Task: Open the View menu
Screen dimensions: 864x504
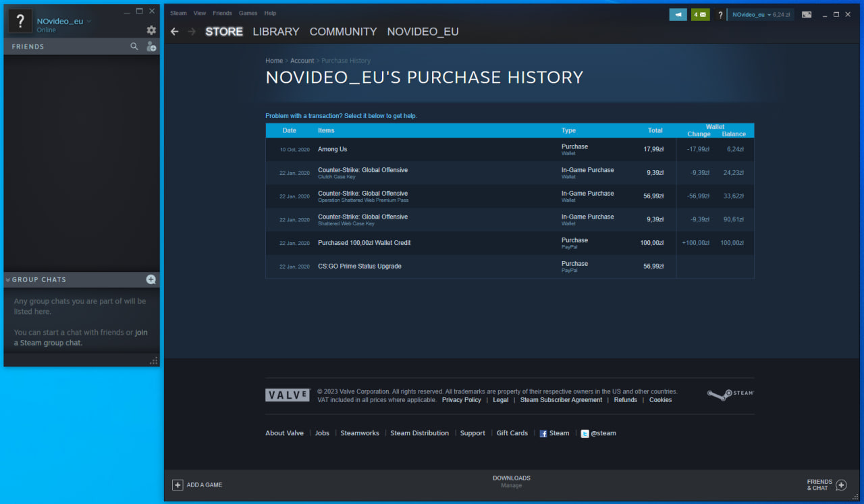Action: tap(200, 13)
